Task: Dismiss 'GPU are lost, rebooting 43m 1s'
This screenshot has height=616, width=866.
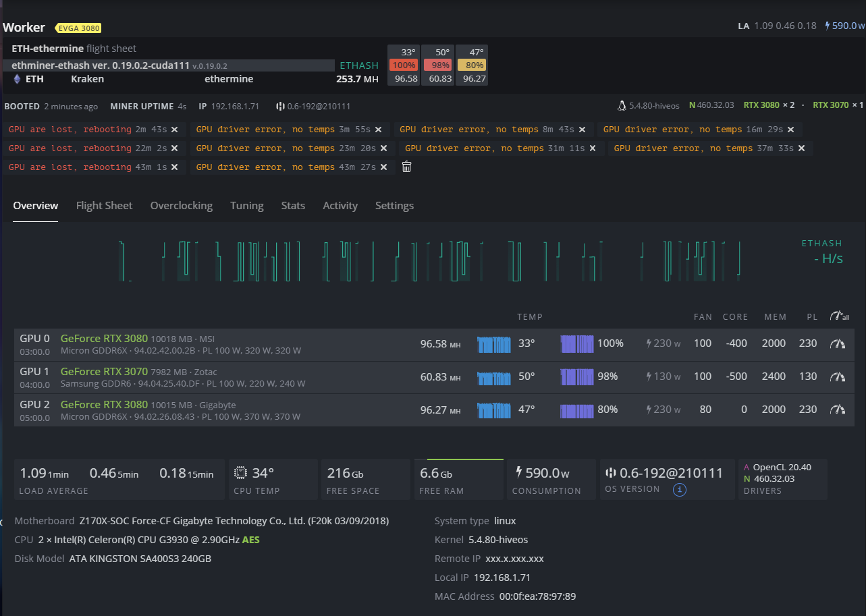Action: tap(174, 167)
